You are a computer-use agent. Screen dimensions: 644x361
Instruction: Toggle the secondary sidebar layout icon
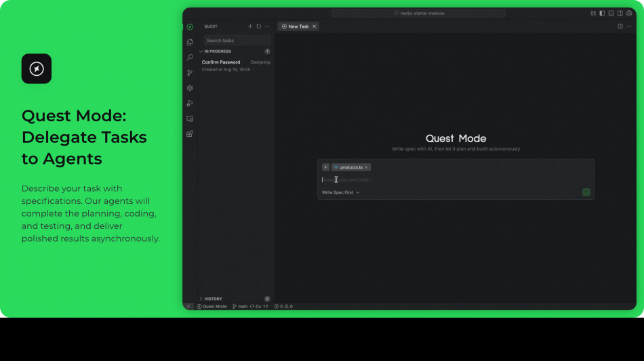620,13
